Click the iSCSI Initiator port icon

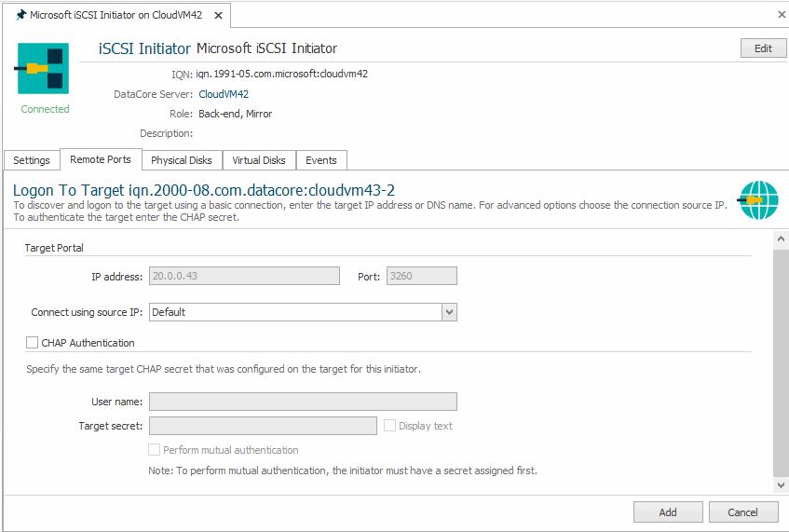point(44,69)
